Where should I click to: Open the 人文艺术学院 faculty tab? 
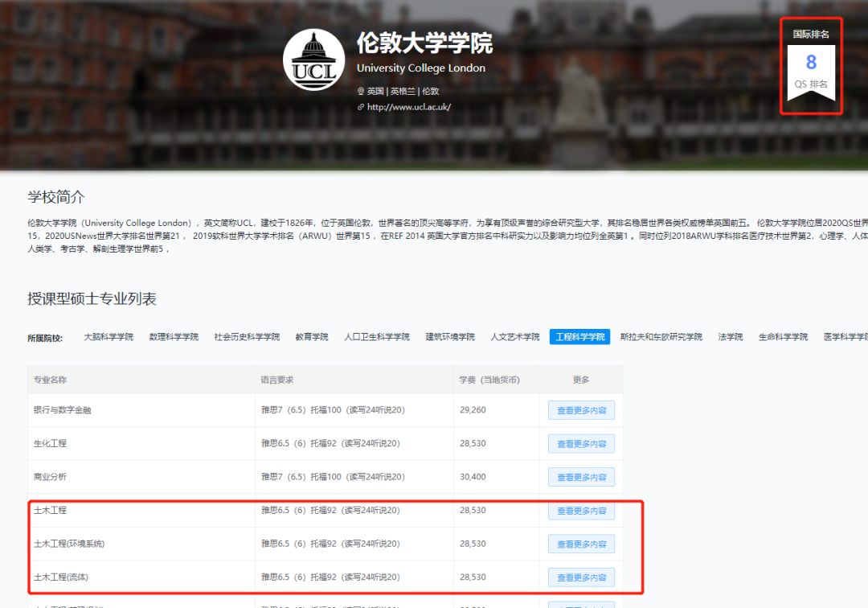pyautogui.click(x=515, y=337)
